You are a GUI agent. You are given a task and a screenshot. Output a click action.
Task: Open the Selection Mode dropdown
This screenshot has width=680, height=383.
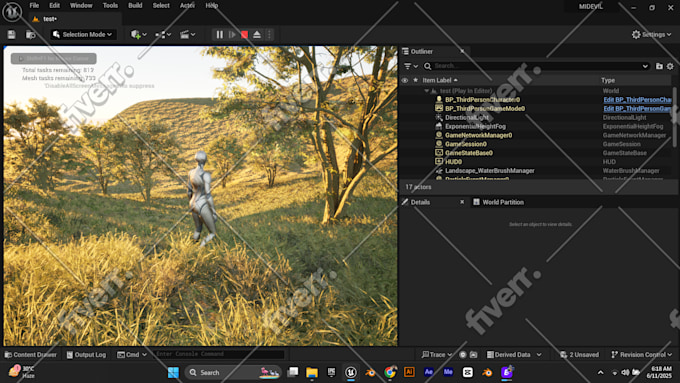tap(83, 34)
